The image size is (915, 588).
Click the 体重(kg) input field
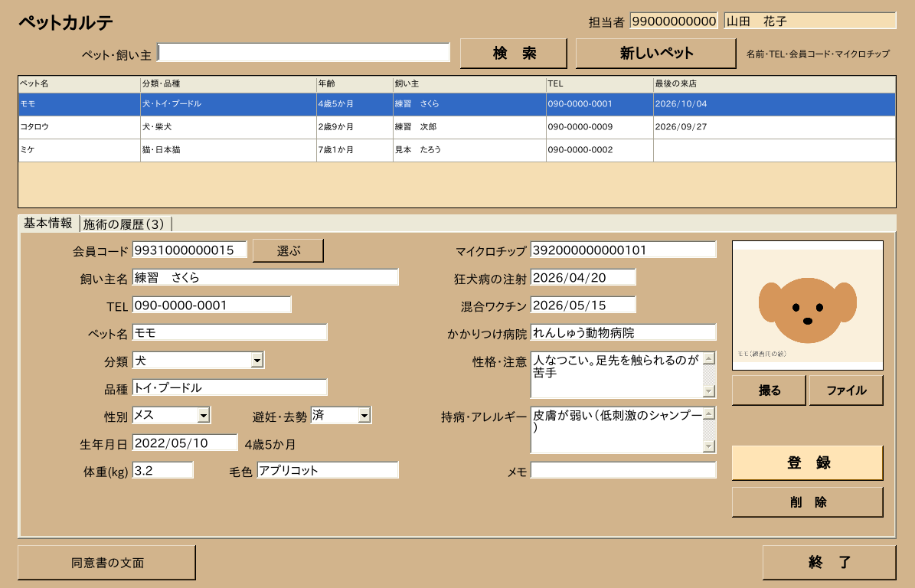[x=163, y=470]
